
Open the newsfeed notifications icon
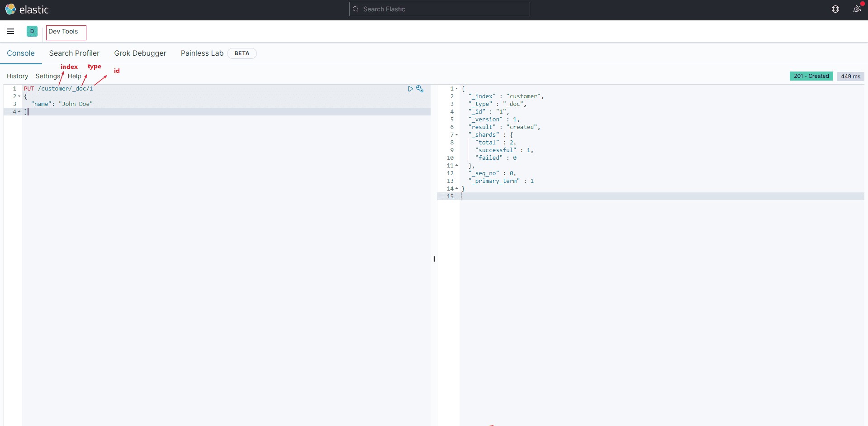(857, 9)
